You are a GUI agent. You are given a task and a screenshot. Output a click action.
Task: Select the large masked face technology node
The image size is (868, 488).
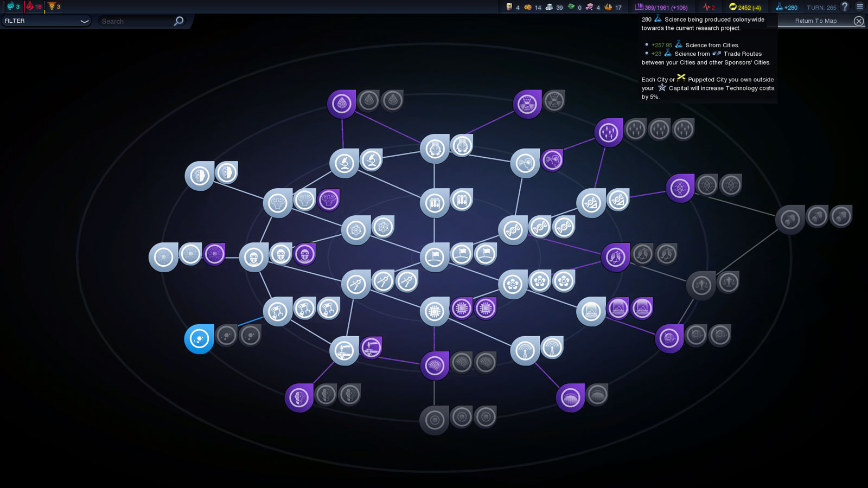[253, 257]
